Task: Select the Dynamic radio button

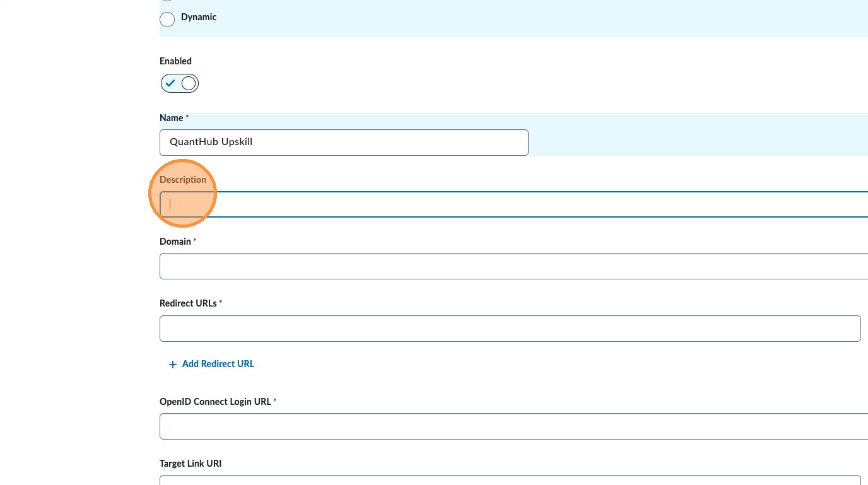Action: point(167,20)
